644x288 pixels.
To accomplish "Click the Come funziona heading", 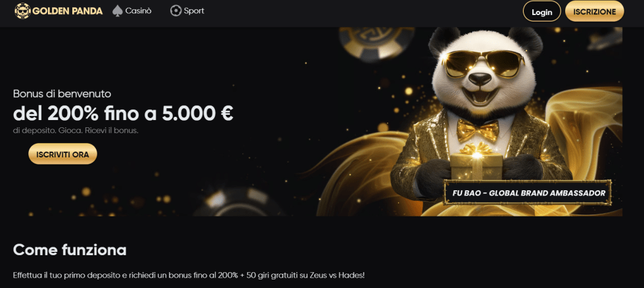I will pyautogui.click(x=70, y=249).
